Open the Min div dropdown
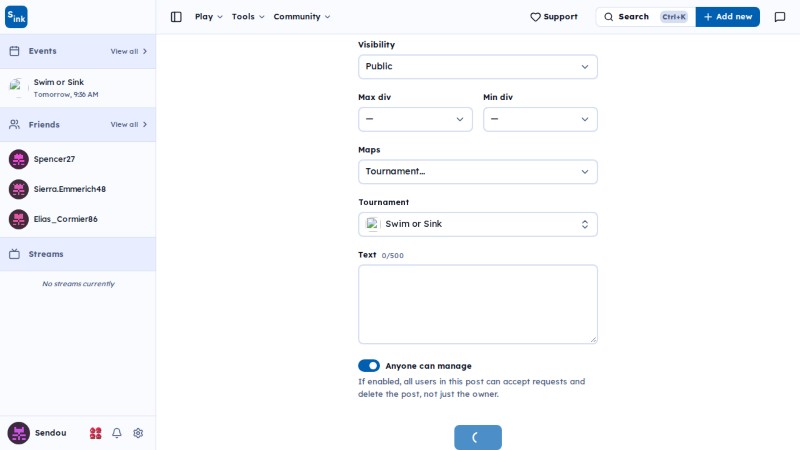Screen dimensions: 800x450 tap(540, 119)
